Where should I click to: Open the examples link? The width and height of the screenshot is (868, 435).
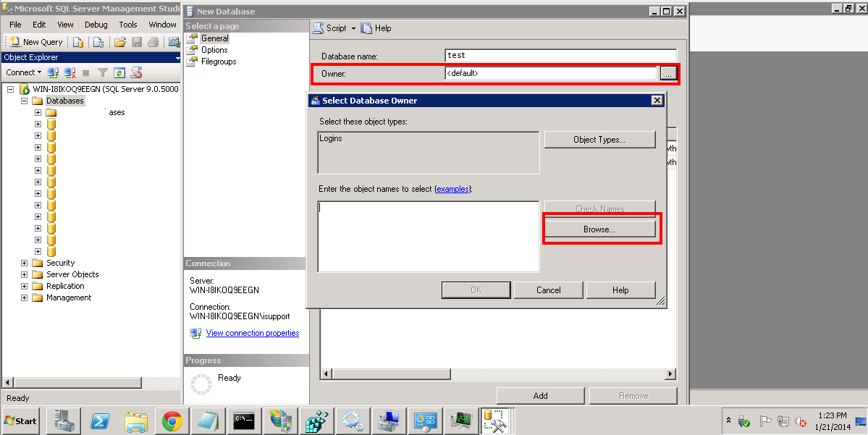point(452,190)
